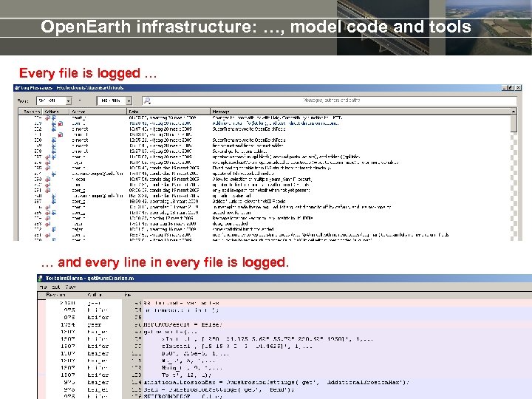
Task: Sort log by the Date column header
Action: [168, 112]
